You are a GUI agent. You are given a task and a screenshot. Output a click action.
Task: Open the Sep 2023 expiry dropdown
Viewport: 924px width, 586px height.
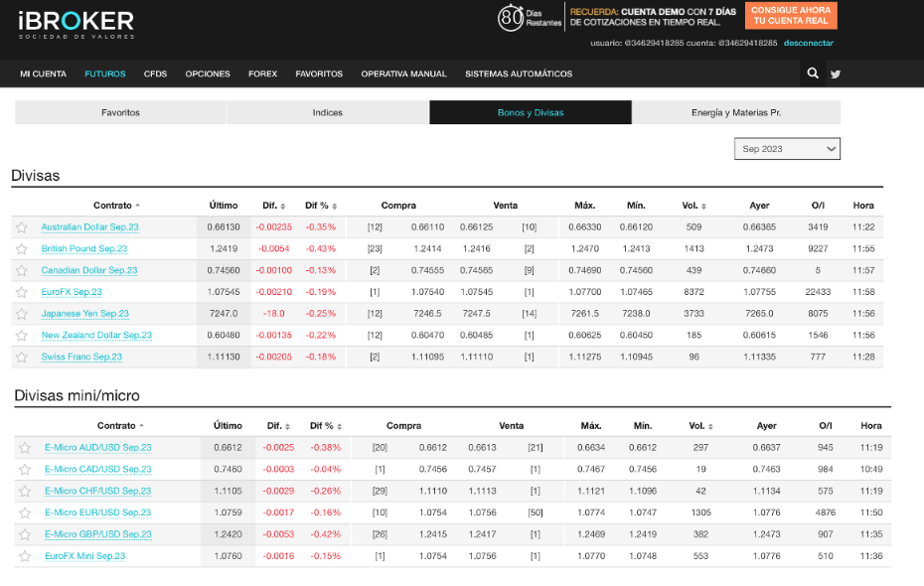tap(786, 149)
